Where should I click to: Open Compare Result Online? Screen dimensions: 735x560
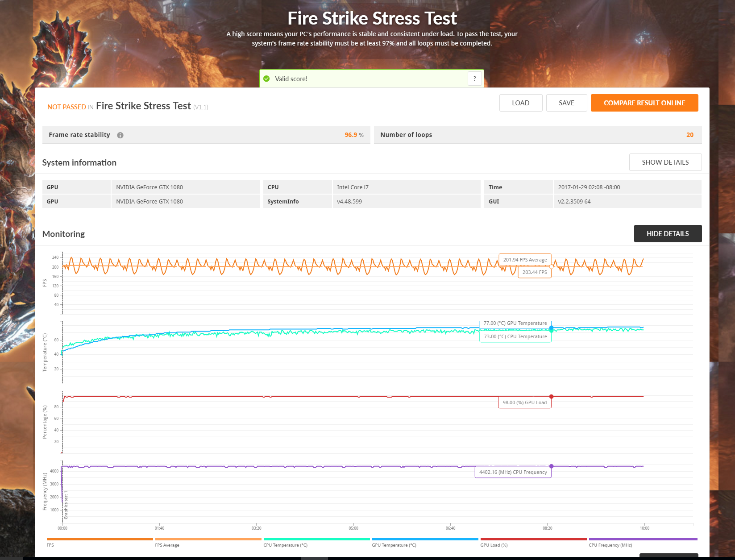644,103
